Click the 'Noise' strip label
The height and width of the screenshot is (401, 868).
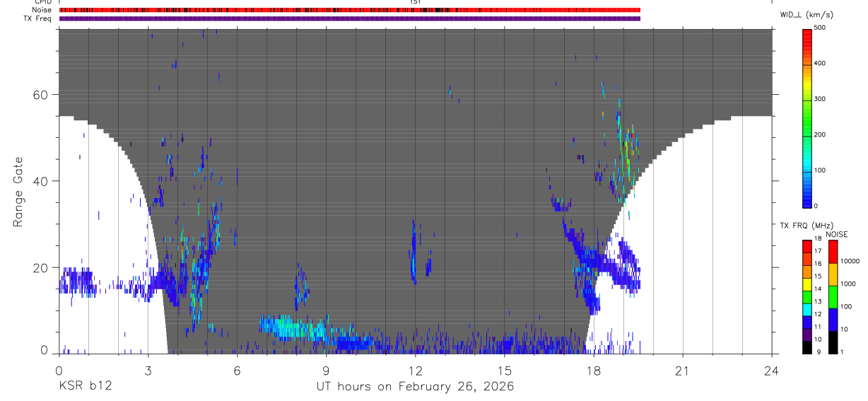pos(42,10)
